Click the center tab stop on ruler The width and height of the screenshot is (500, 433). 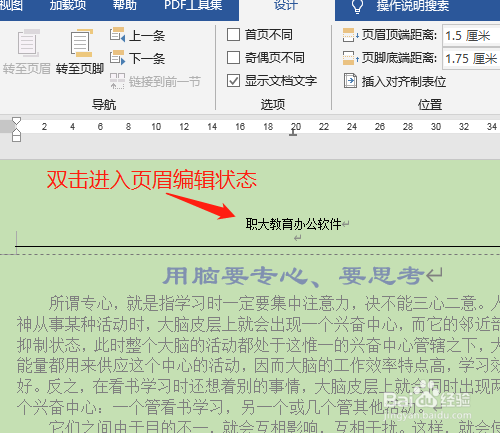coord(293,132)
